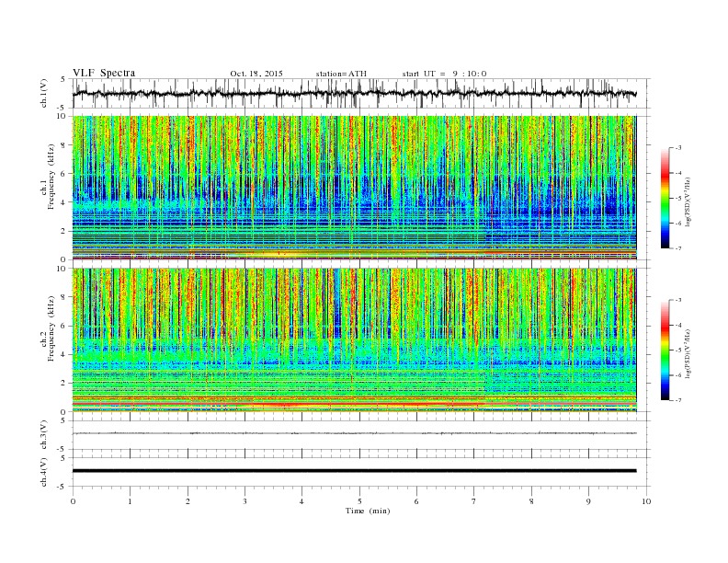Click the "-7" tick on ch.2 colorbar

point(678,400)
